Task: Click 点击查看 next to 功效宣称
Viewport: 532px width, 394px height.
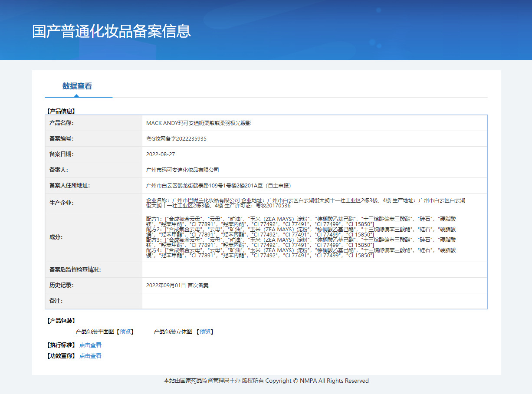Action: tap(90, 356)
